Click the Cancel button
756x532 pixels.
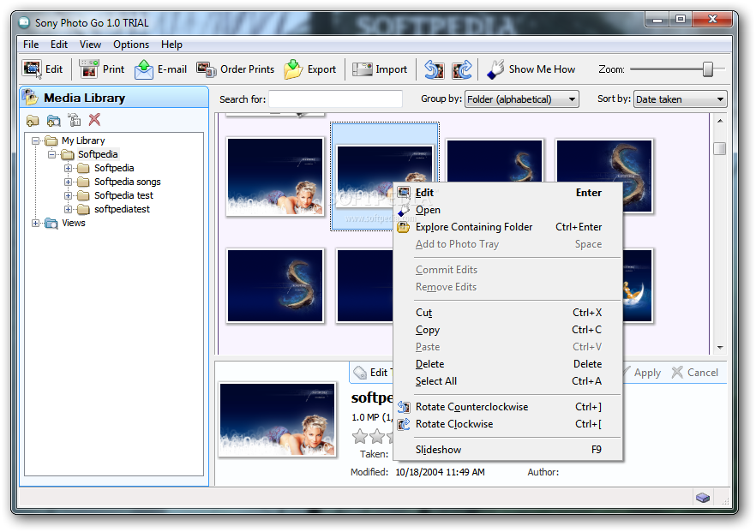(695, 373)
